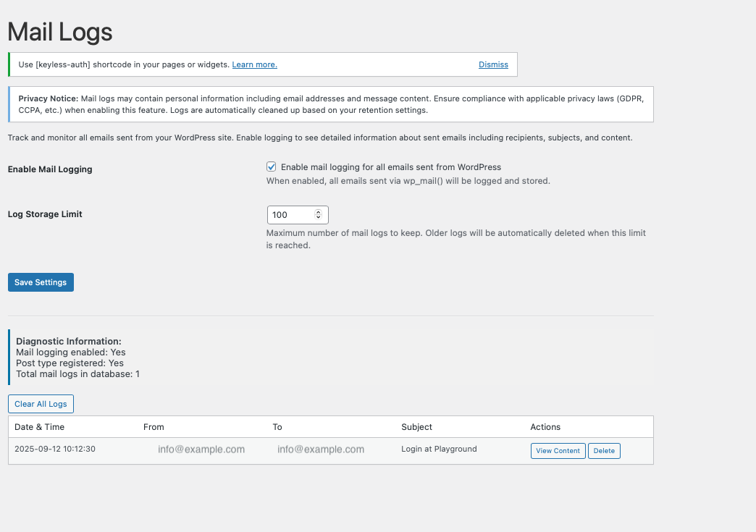Select the 'Login at Playground' subject text

439,449
